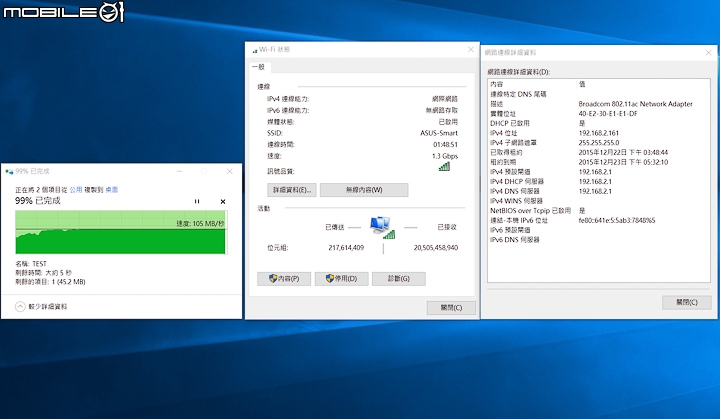
Task: Open 無線內容(W) wireless properties button
Action: point(364,190)
